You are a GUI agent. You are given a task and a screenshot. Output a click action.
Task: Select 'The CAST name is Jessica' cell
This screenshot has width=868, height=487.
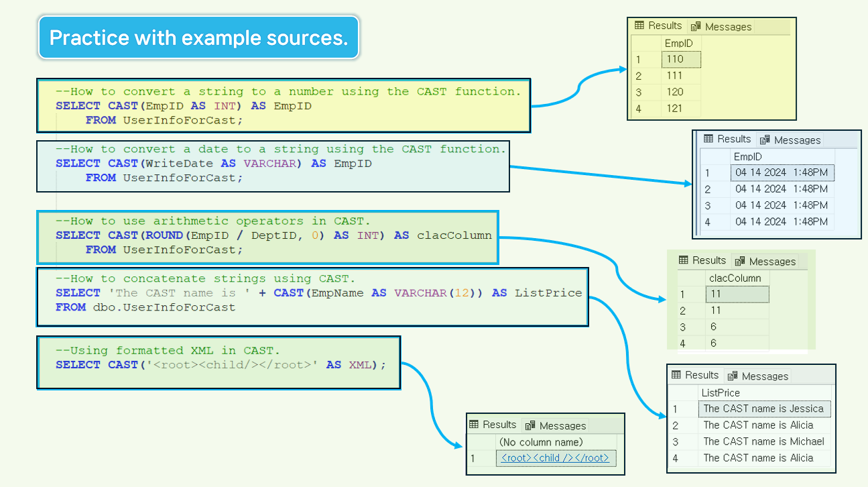point(764,409)
